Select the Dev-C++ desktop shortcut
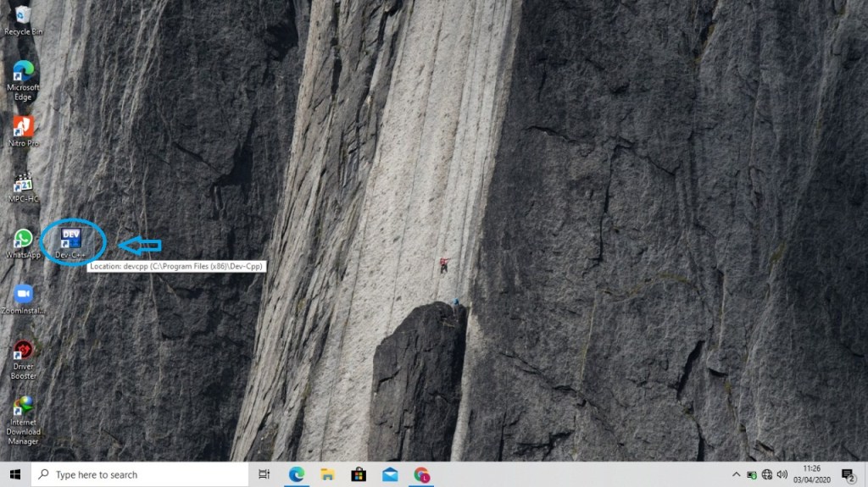This screenshot has height=487, width=868. [71, 240]
